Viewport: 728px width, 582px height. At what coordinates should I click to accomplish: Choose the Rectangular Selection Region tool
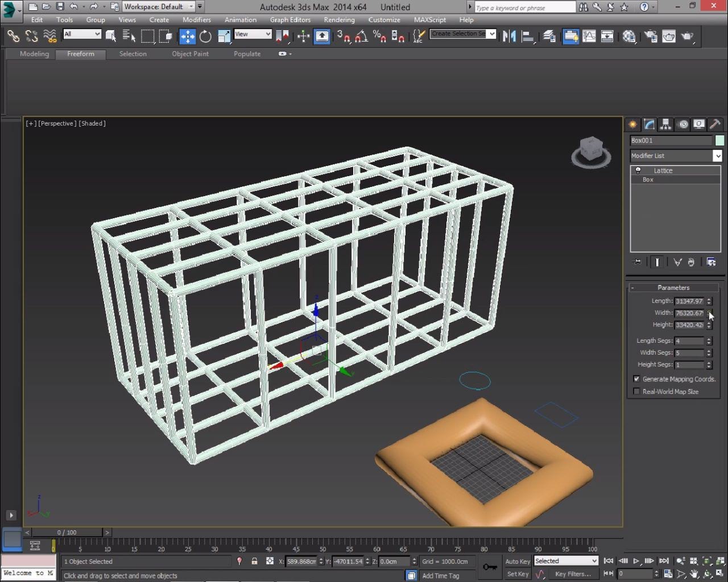(x=147, y=36)
